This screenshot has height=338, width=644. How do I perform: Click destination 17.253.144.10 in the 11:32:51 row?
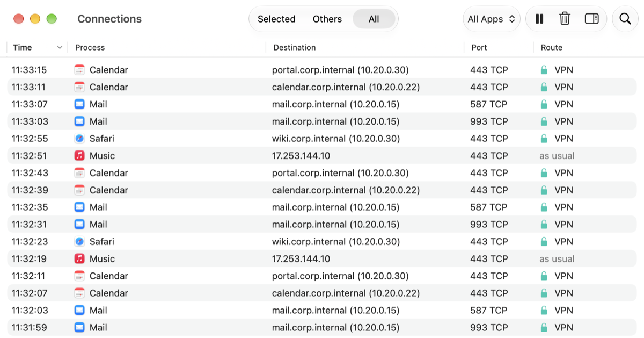301,156
